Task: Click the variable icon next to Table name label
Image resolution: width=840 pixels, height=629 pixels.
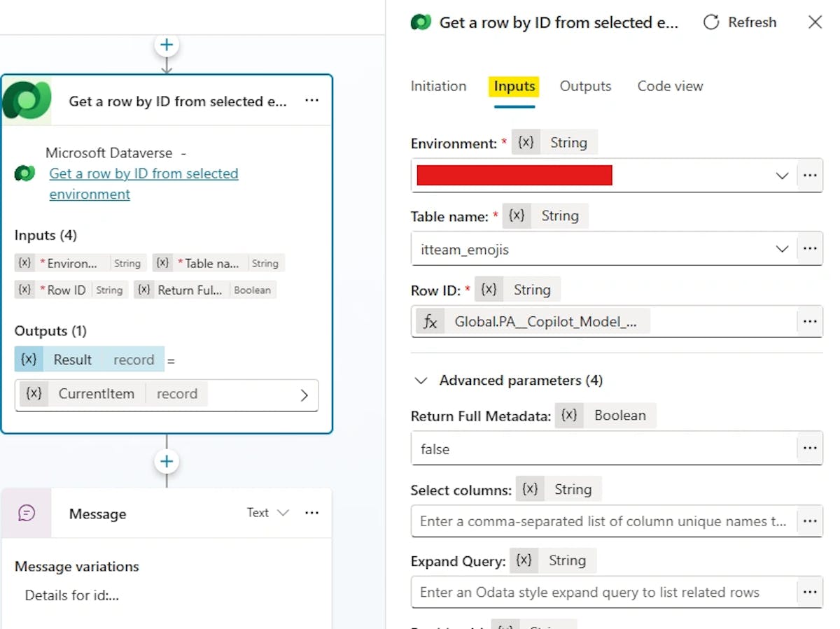Action: 517,215
